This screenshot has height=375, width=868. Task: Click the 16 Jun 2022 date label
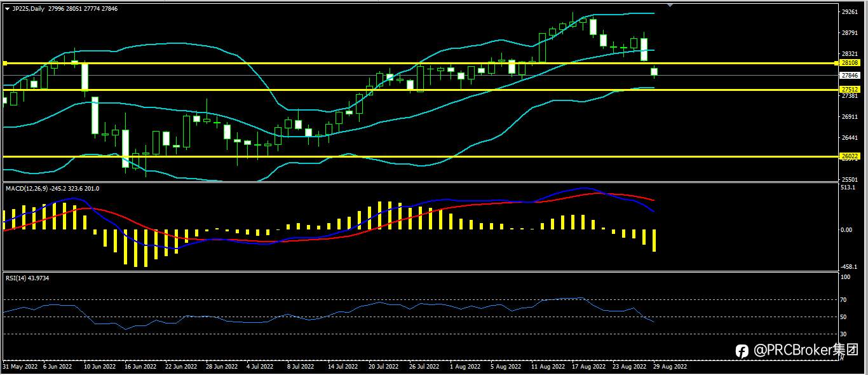(x=139, y=367)
